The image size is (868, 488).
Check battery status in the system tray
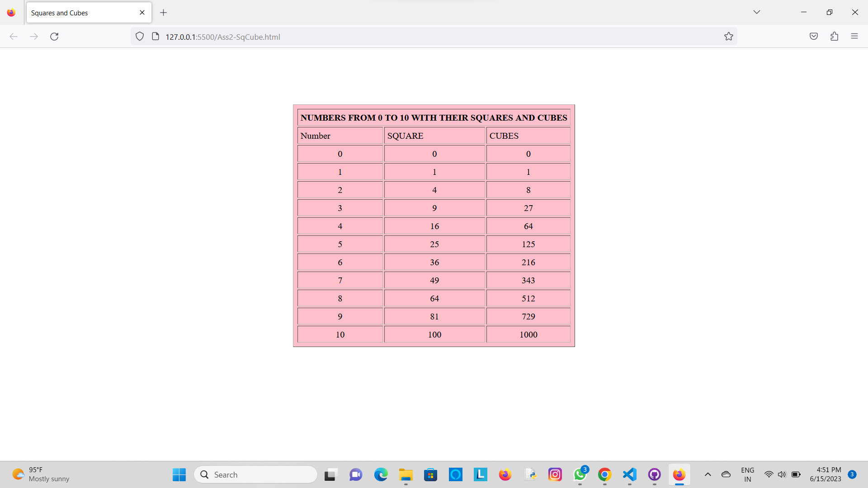pyautogui.click(x=796, y=474)
